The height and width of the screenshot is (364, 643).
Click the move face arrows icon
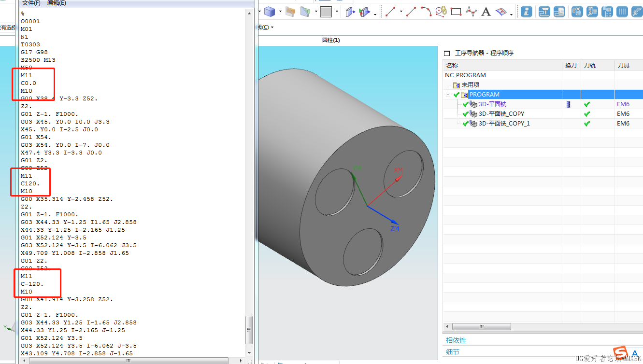click(365, 11)
